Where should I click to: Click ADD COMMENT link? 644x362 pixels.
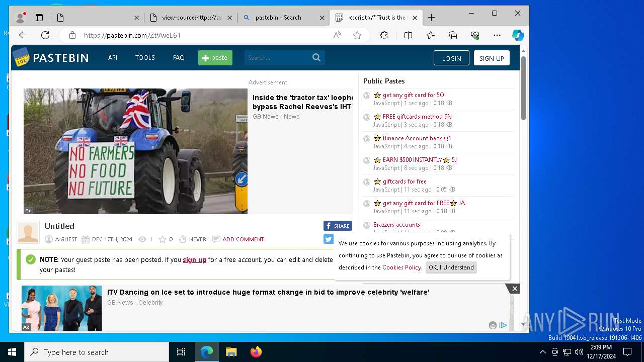click(243, 239)
